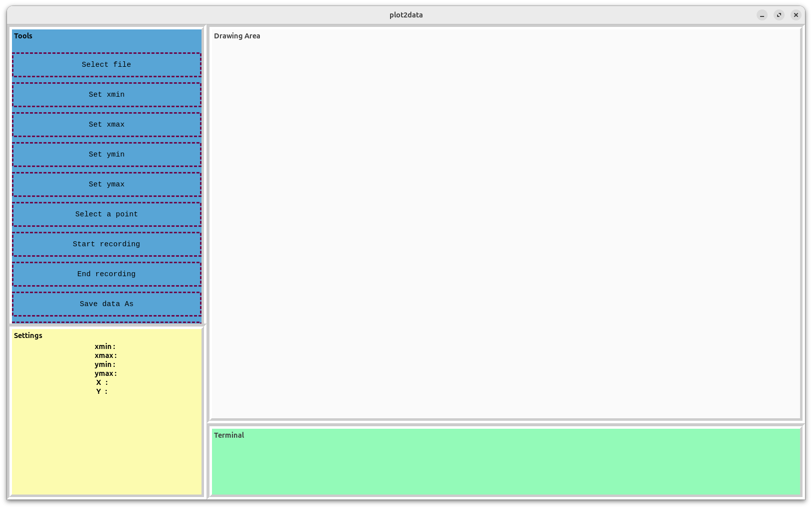Image resolution: width=812 pixels, height=508 pixels.
Task: Minimize the plot2data window
Action: 762,15
